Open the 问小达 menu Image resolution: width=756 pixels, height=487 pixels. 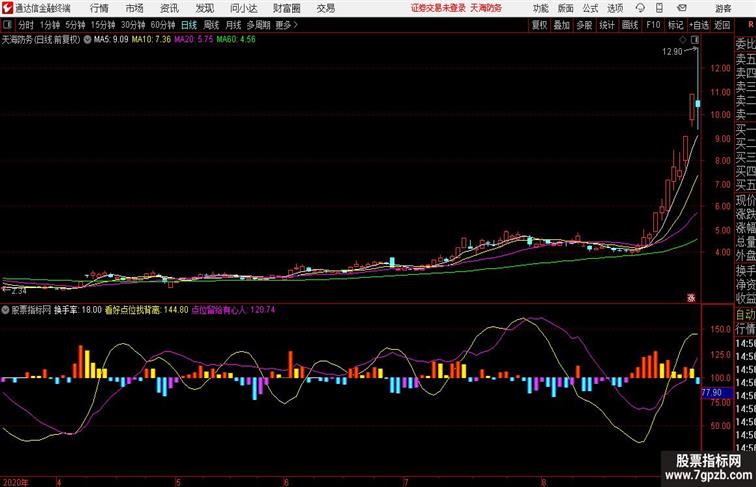point(243,8)
